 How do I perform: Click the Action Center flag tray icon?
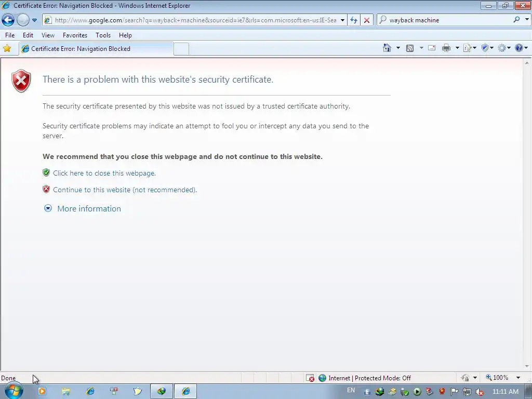454,392
